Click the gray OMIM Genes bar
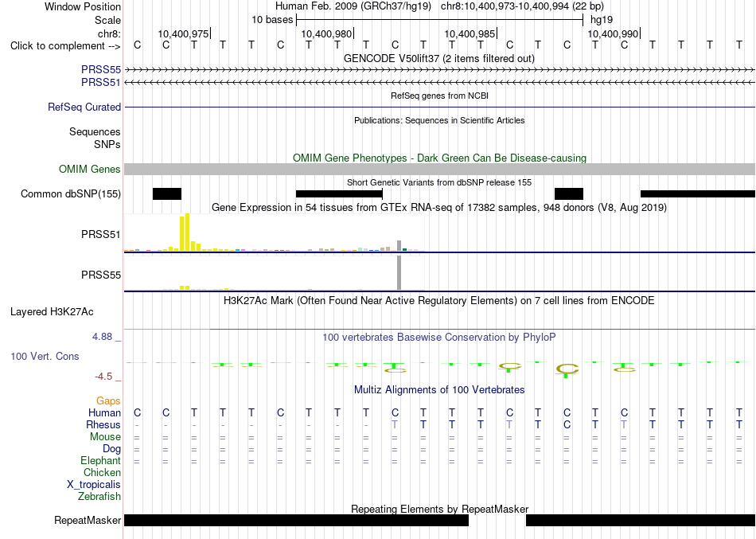Image resolution: width=756 pixels, height=539 pixels. point(440,170)
